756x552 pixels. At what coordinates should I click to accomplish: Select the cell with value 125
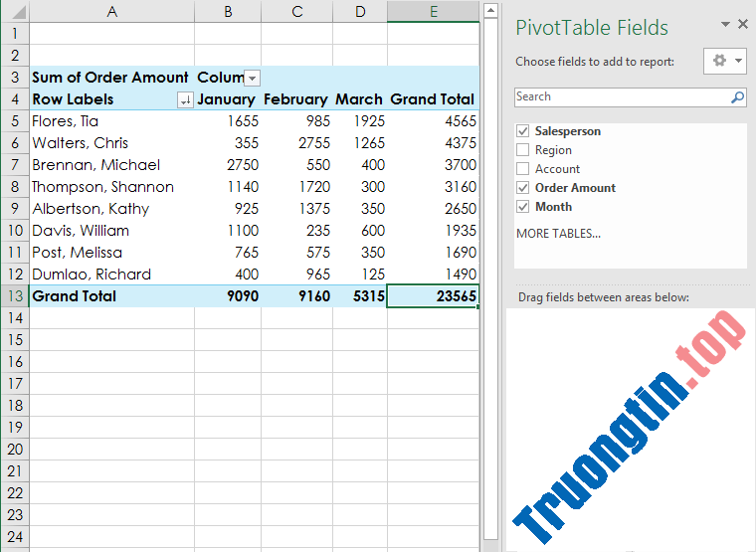point(360,275)
